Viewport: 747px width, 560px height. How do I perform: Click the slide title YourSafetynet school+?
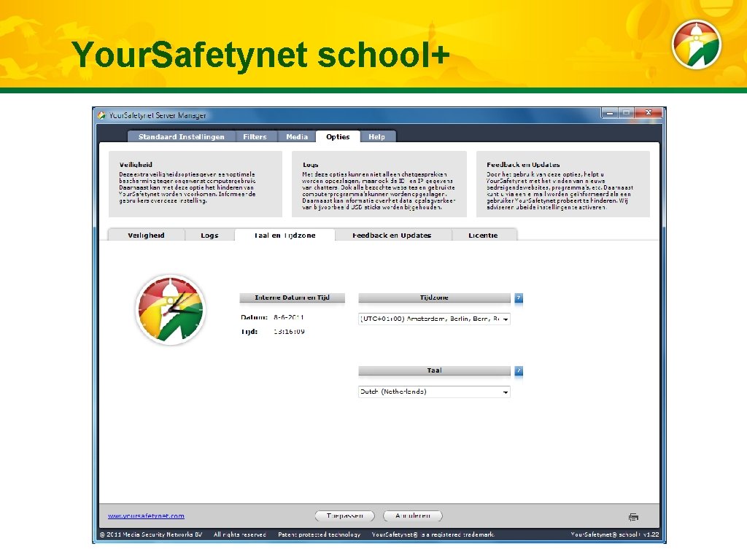260,54
